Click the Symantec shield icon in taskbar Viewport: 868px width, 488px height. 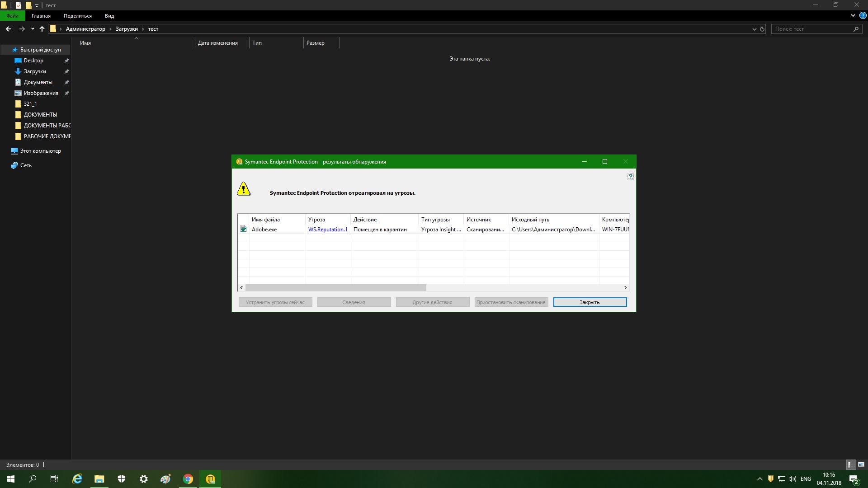tap(210, 479)
